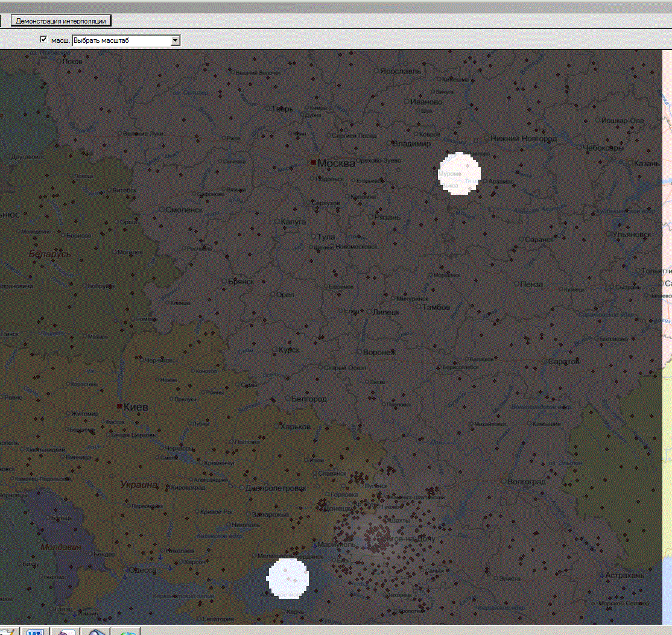Image resolution: width=672 pixels, height=635 pixels.
Task: Click the Киев city label
Action: click(x=136, y=407)
